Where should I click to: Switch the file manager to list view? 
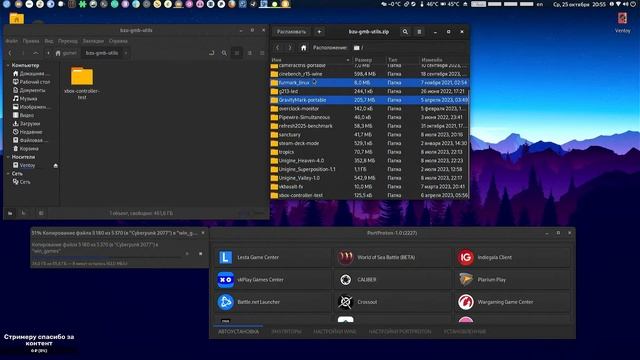coord(249,53)
